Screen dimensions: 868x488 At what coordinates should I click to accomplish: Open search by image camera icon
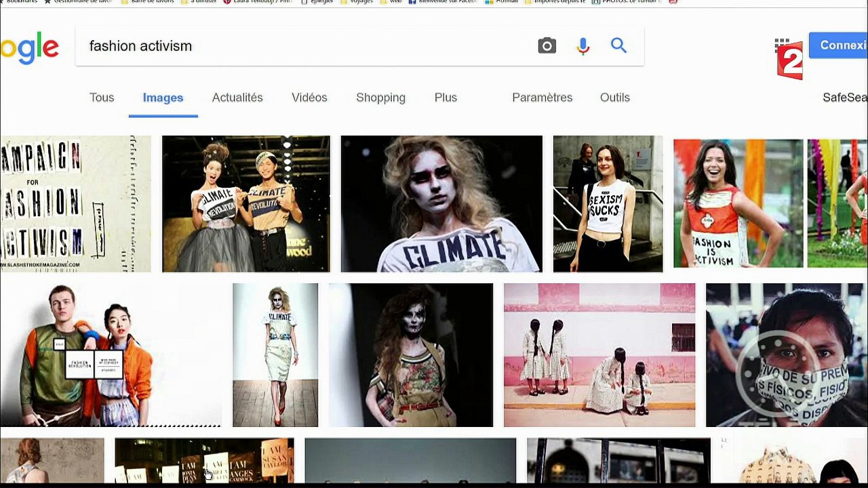tap(547, 45)
